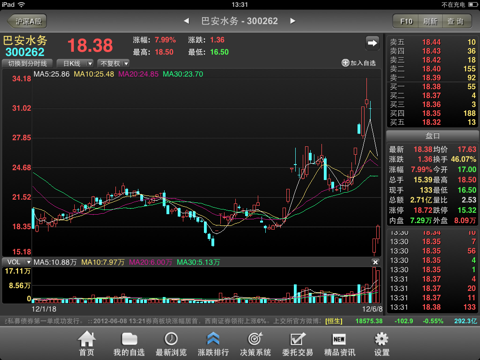Tap the Wi-Fi status icon
Screen dimensions: 480x360
click(x=22, y=5)
